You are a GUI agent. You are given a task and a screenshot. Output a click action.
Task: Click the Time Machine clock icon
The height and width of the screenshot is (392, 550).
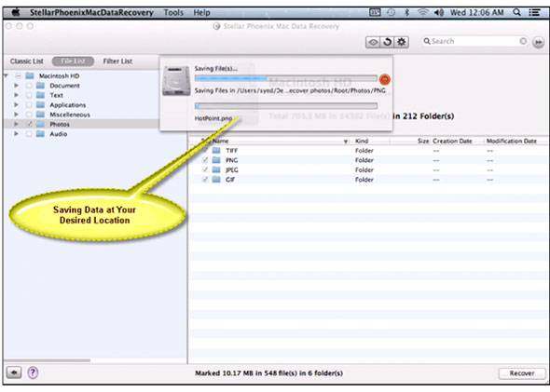pyautogui.click(x=392, y=13)
